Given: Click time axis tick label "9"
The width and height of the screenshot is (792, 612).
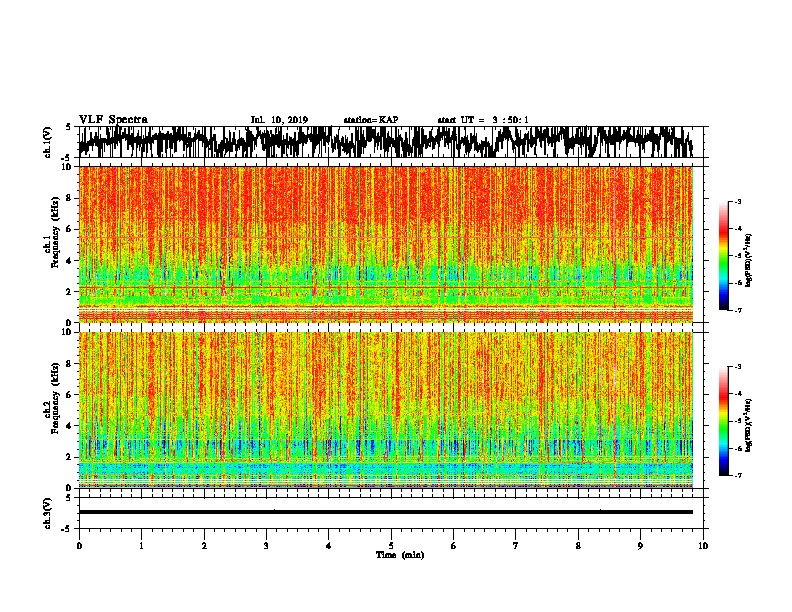Looking at the screenshot, I should 640,546.
